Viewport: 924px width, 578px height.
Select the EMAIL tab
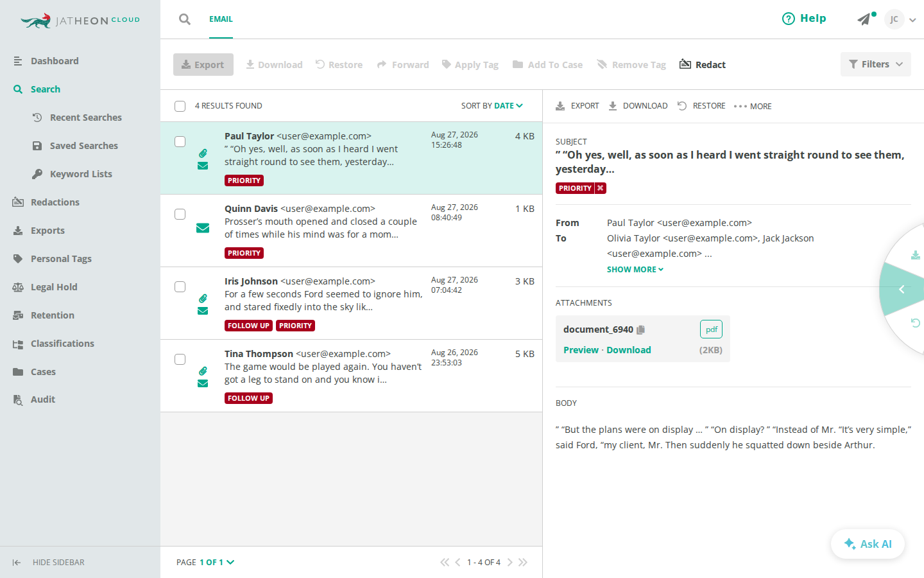tap(221, 19)
